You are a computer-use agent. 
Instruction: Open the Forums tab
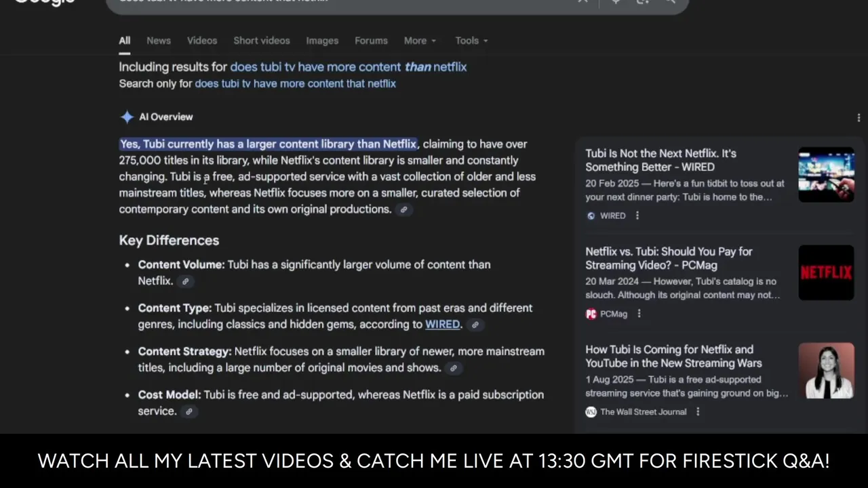[x=371, y=41]
